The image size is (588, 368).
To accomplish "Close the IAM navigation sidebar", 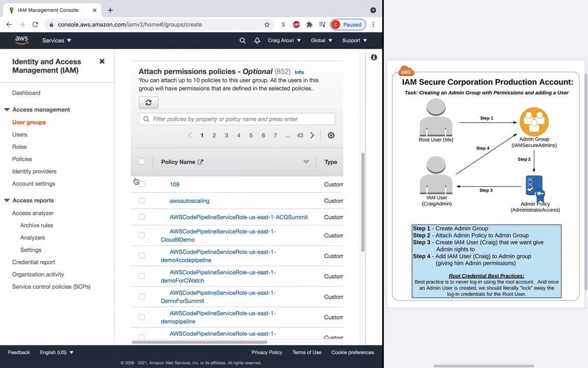I will 102,61.
